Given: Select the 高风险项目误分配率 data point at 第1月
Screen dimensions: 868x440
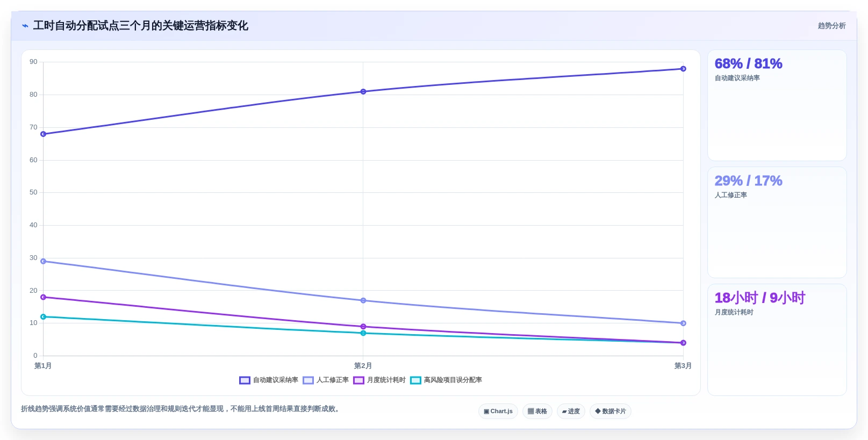Looking at the screenshot, I should click(x=44, y=317).
